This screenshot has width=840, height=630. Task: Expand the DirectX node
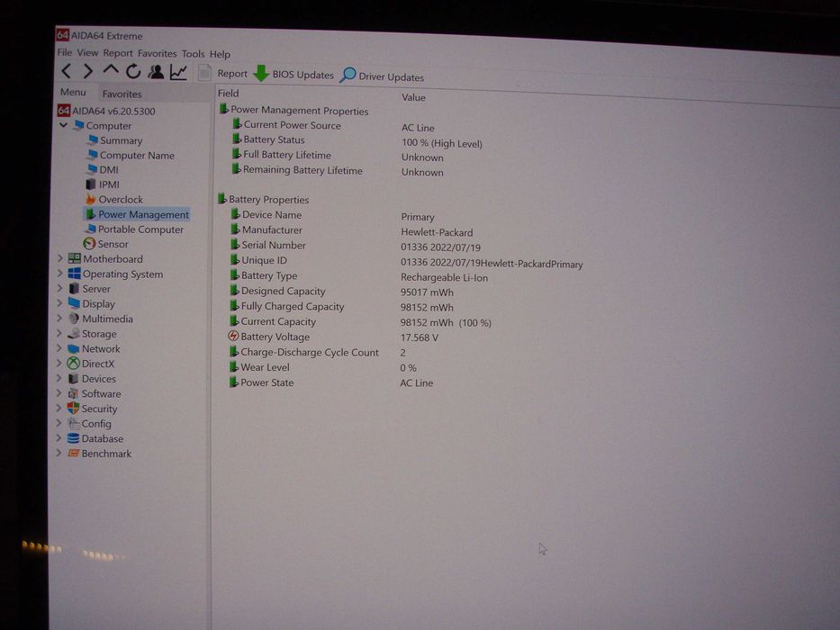click(x=60, y=364)
